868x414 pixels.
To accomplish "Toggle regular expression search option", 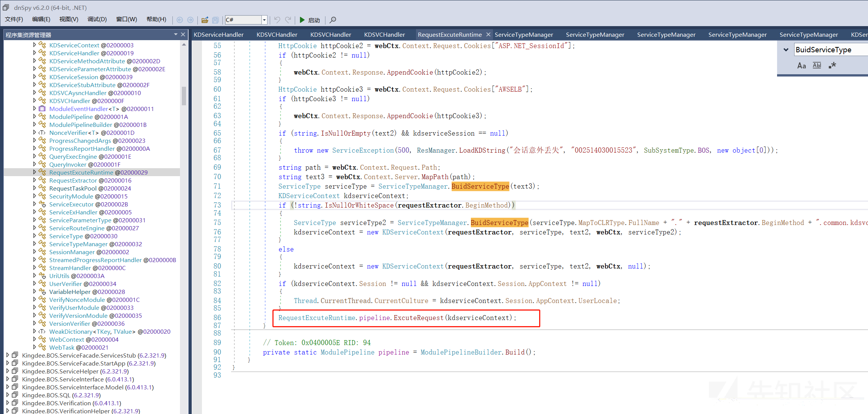I will [x=832, y=66].
